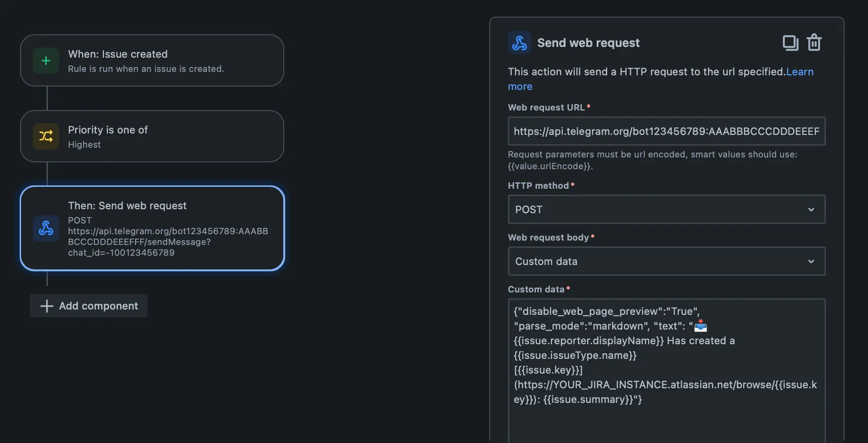Click the Add component button
868x443 pixels.
(88, 306)
